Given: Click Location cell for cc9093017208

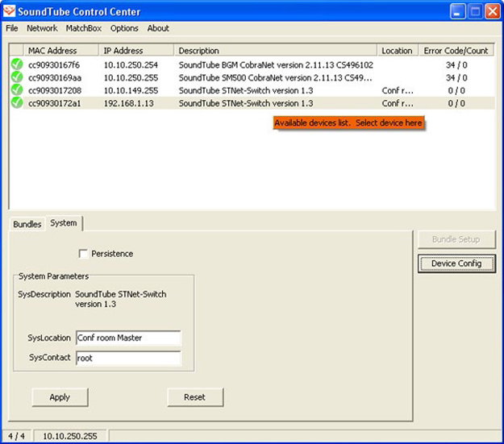Looking at the screenshot, I should point(398,90).
